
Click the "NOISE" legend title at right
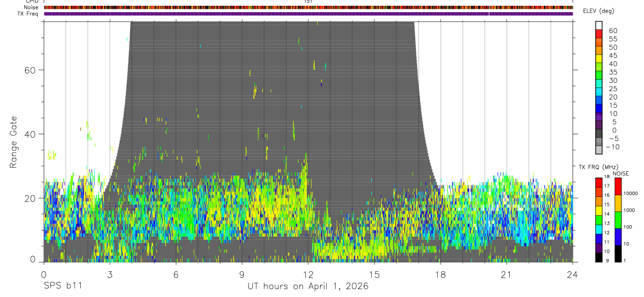(621, 173)
